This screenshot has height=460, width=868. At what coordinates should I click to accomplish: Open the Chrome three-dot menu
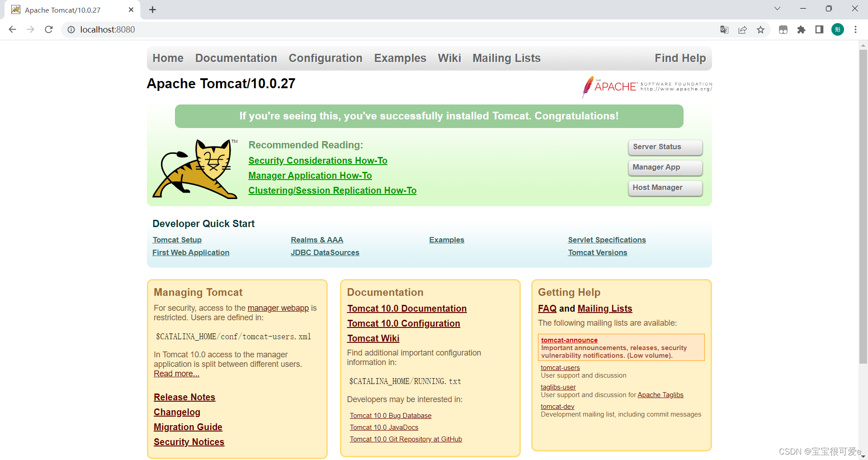(855, 29)
